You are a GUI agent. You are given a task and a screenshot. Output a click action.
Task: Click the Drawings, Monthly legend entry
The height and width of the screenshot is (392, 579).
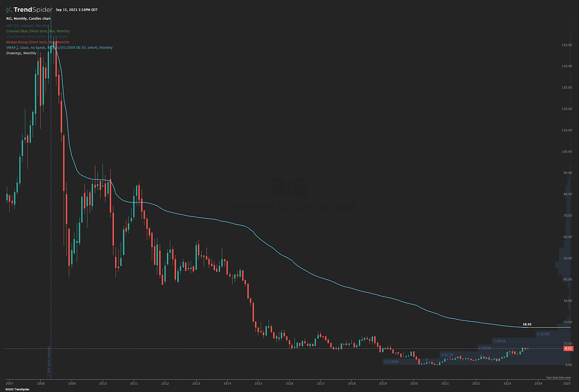(21, 53)
